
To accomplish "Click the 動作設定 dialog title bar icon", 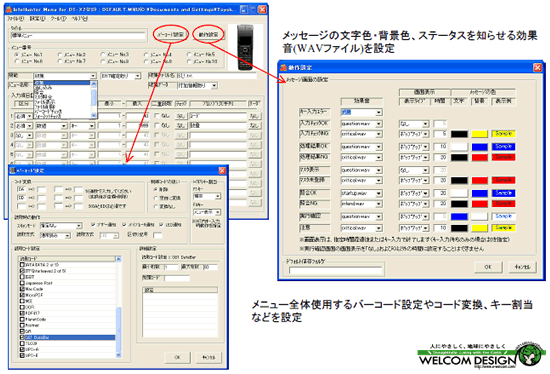I will pyautogui.click(x=283, y=67).
